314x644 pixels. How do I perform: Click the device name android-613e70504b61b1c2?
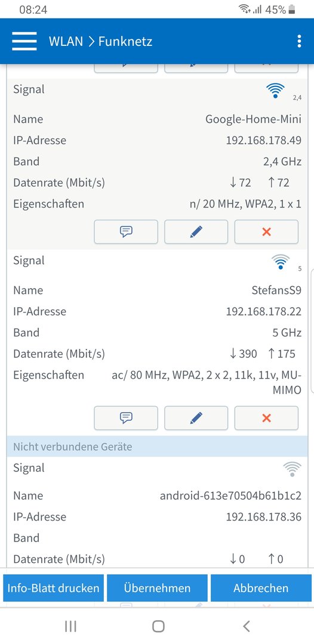230,496
